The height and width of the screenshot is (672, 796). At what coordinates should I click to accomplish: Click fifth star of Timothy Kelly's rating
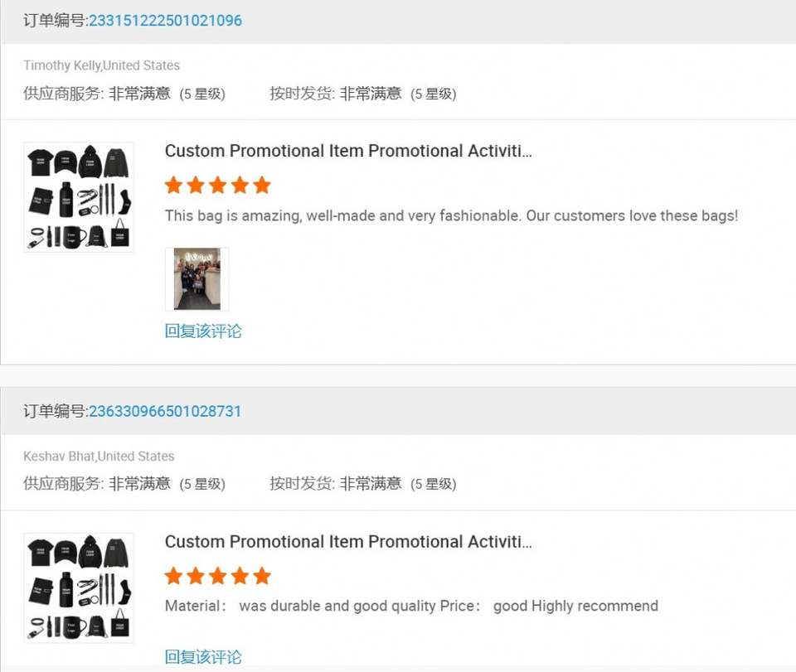click(262, 185)
